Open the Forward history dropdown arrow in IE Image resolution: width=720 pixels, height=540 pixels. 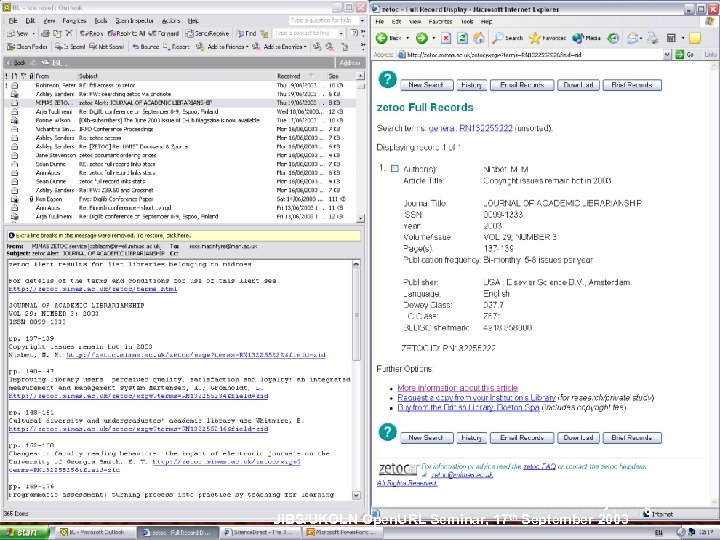pyautogui.click(x=433, y=38)
